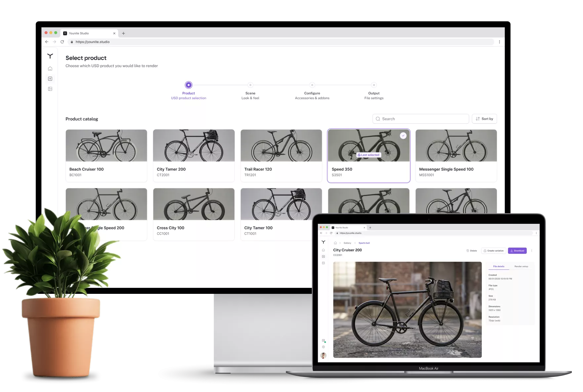Click the plus-square new render icon on monitor sidebar
The width and height of the screenshot is (583, 392).
(50, 79)
